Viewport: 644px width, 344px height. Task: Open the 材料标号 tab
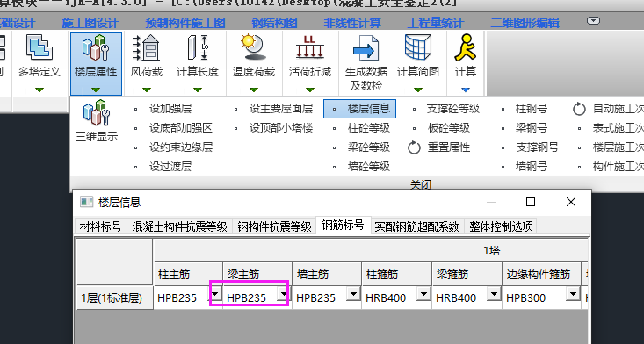101,226
